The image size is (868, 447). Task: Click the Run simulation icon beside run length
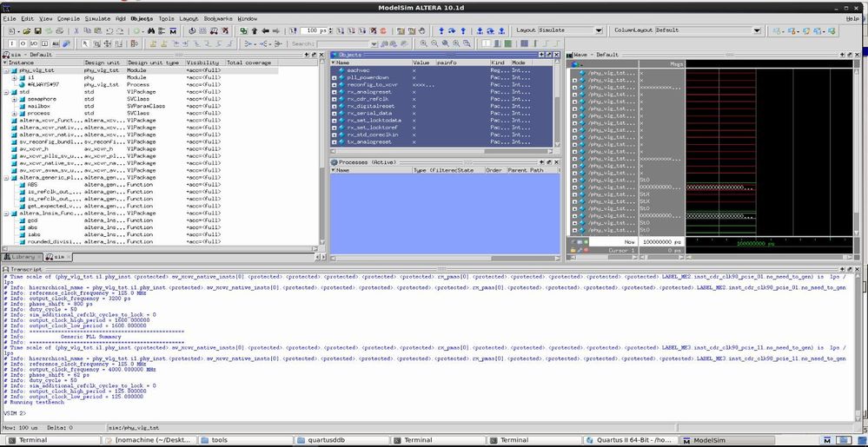click(x=340, y=31)
